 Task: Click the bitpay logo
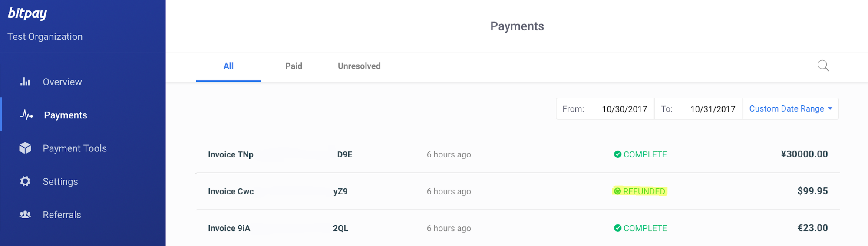27,13
